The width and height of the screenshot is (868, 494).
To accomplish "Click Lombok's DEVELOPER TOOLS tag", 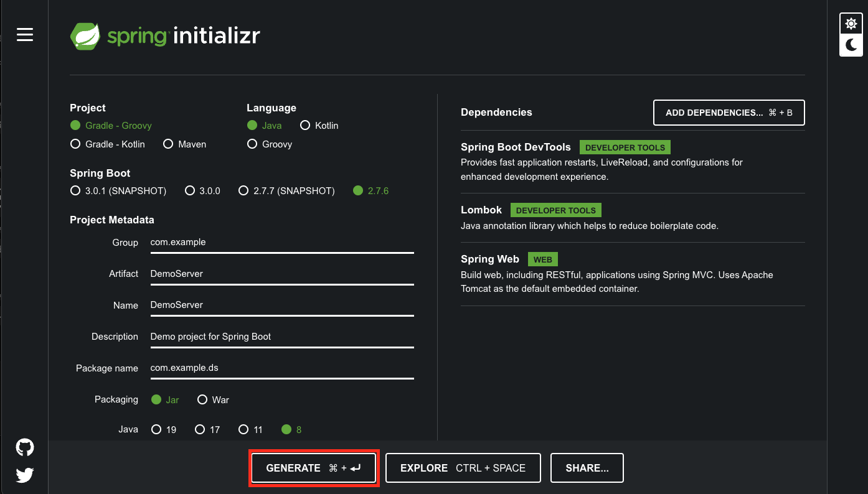I will click(x=556, y=210).
